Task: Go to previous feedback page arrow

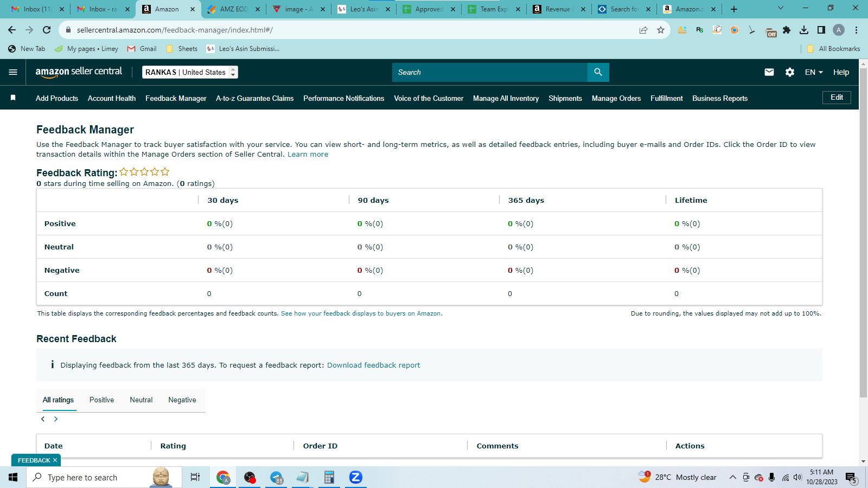Action: pyautogui.click(x=43, y=419)
